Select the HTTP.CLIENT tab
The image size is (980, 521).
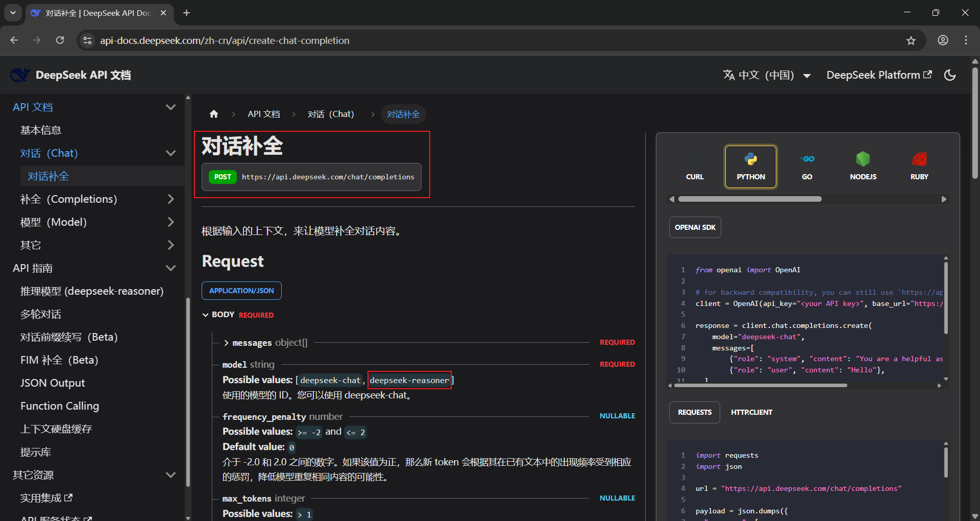751,412
